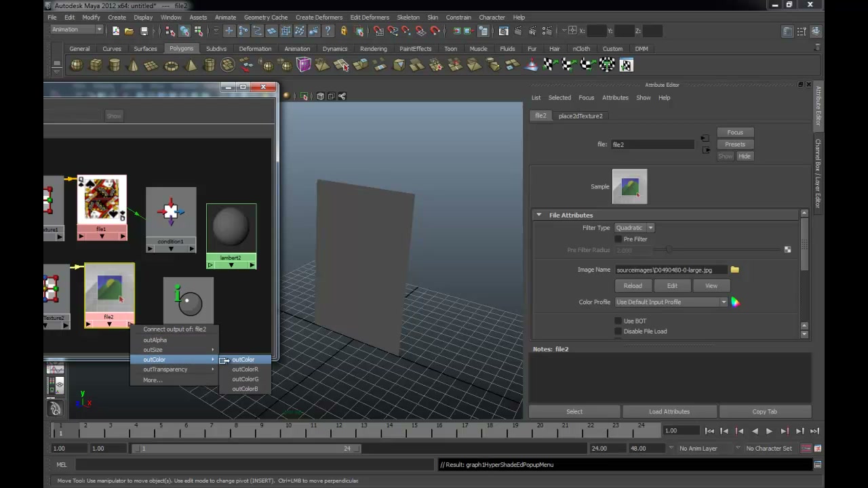
Task: Open the Script Editor icon
Action: click(x=818, y=465)
